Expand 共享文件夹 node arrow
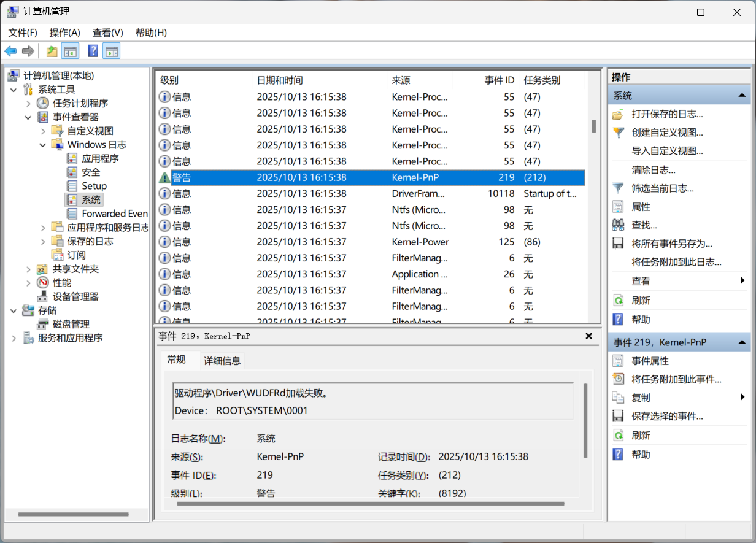Image resolution: width=756 pixels, height=543 pixels. point(28,269)
